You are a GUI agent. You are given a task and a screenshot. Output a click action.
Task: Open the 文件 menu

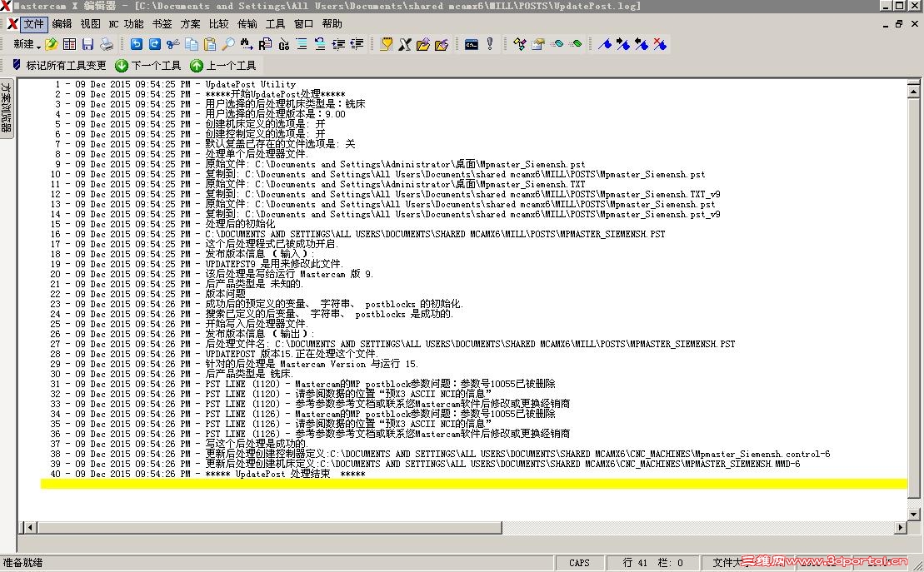tap(33, 24)
